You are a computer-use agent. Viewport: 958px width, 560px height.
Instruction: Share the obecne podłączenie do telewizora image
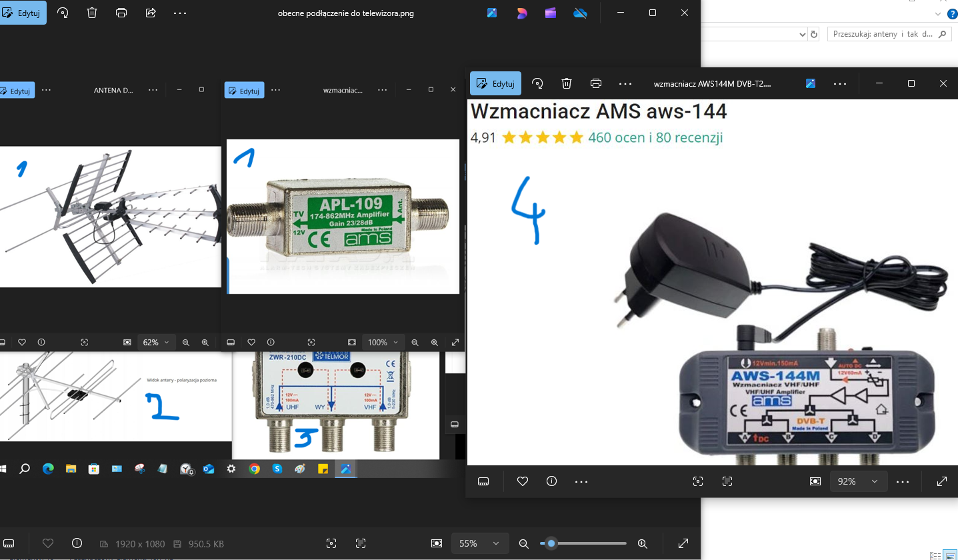(x=151, y=13)
